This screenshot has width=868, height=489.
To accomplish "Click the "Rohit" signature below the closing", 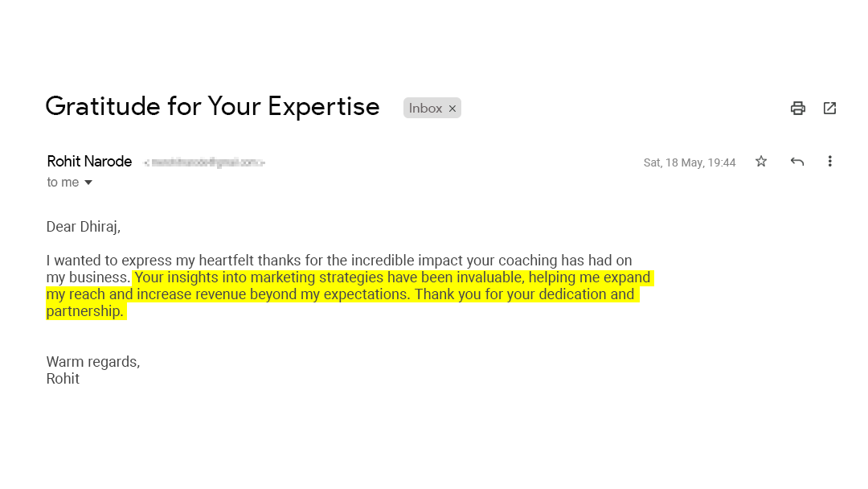I will tap(63, 379).
